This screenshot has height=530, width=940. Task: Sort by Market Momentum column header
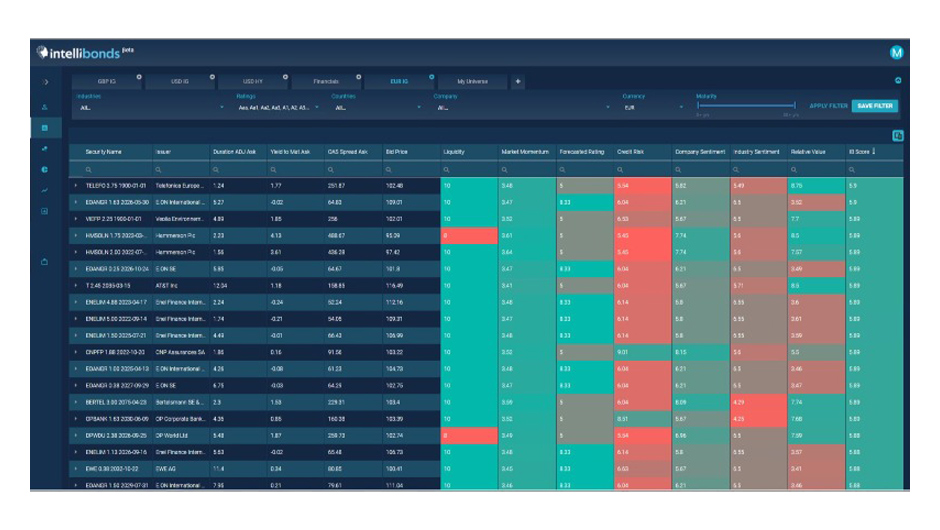(x=525, y=152)
